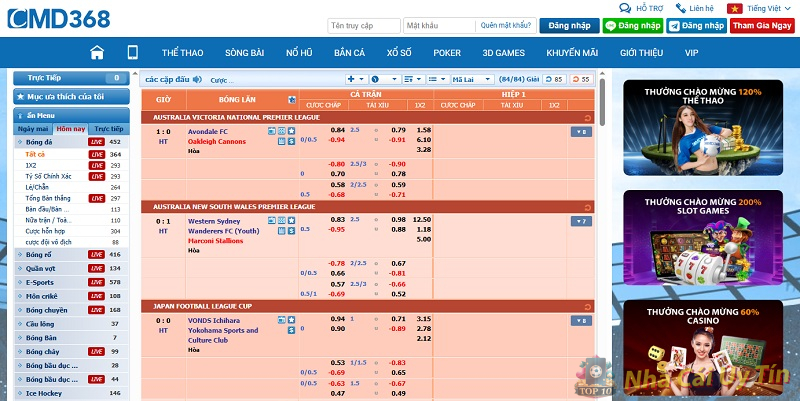Click the HỖ TRỢ chat support icon
The width and height of the screenshot is (800, 401).
[627, 8]
